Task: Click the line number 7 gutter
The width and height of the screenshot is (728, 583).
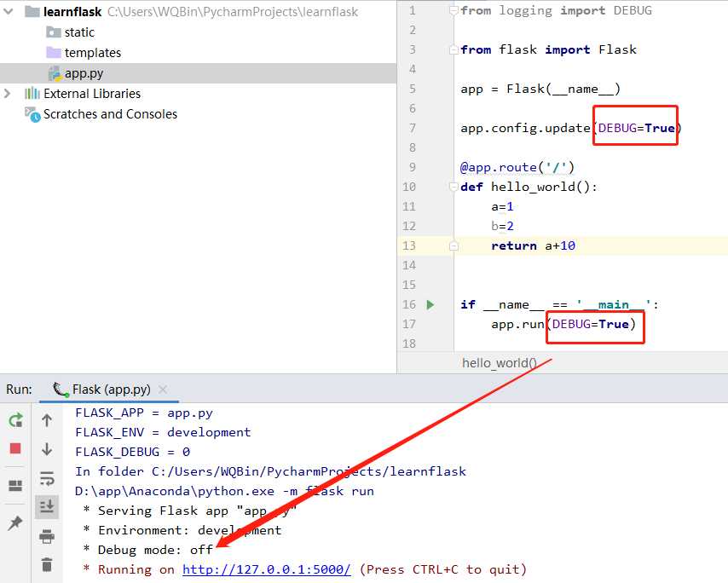Action: coord(413,128)
